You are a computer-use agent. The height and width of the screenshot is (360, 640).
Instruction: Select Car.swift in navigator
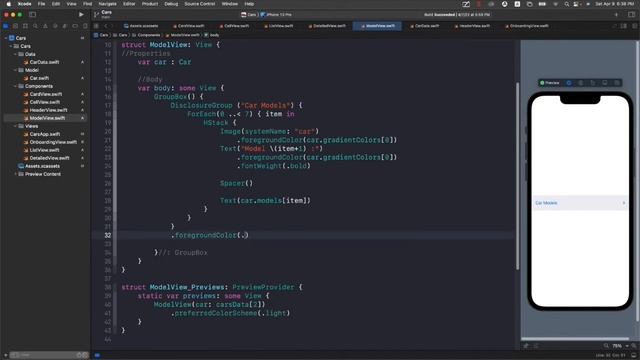click(x=39, y=78)
